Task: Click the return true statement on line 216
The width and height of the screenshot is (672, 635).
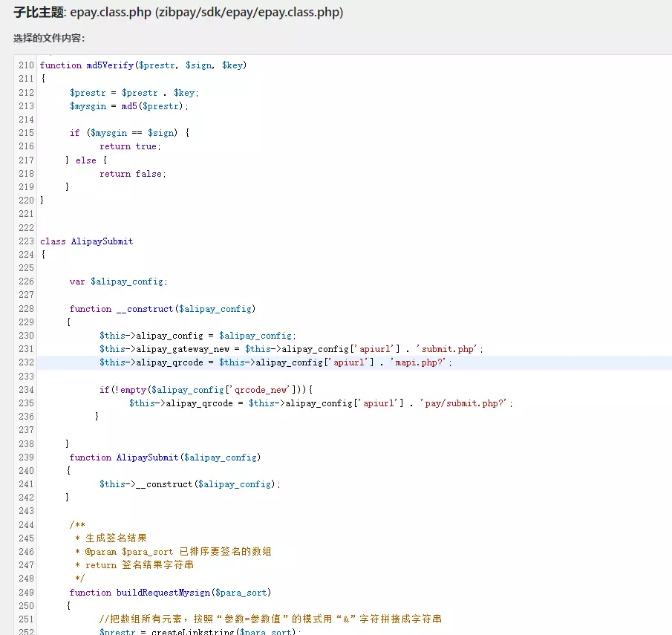Action: pos(131,146)
